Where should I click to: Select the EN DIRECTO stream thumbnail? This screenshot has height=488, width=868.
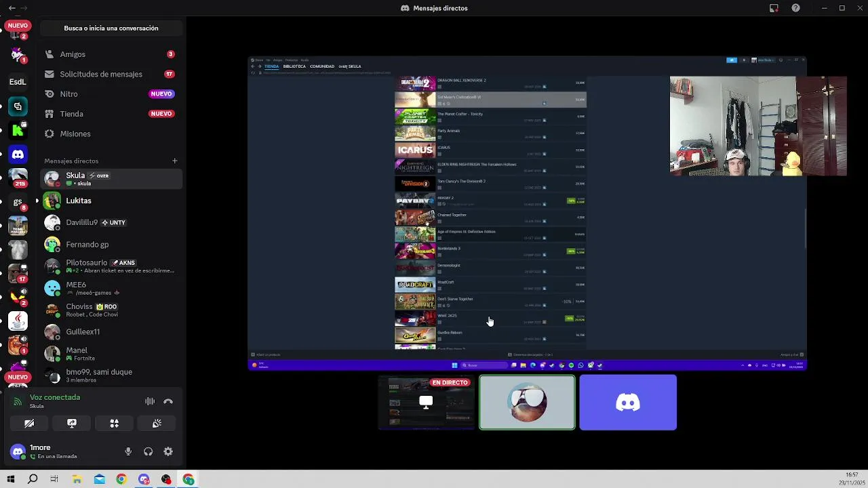[426, 403]
